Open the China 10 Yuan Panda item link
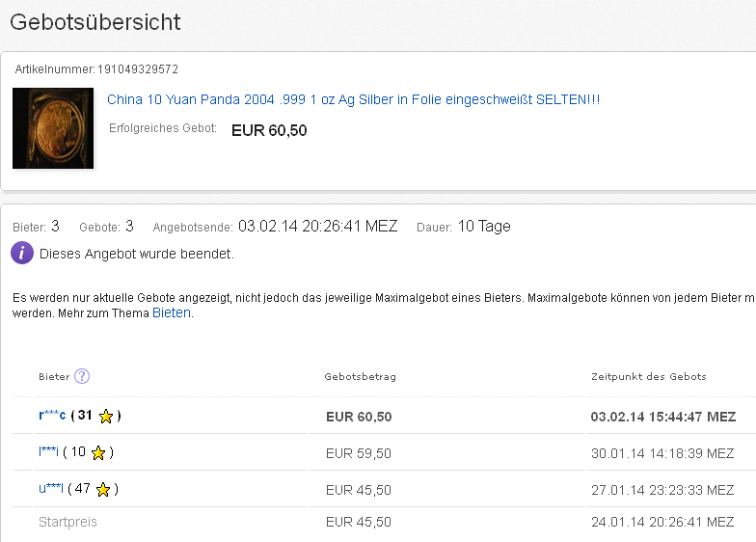The width and height of the screenshot is (756, 542). (x=353, y=99)
